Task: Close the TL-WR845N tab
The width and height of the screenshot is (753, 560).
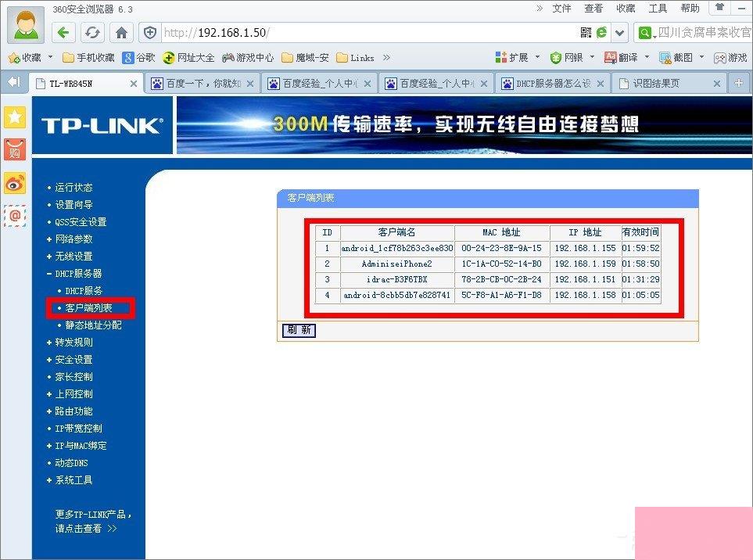Action: (x=134, y=84)
